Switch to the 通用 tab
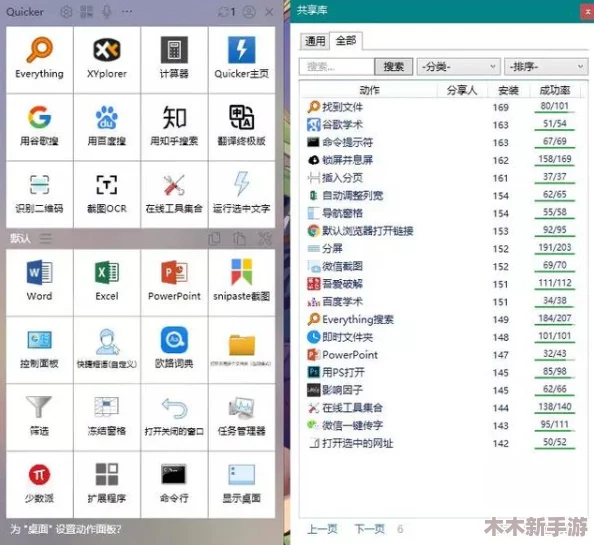This screenshot has height=545, width=594. tap(315, 41)
